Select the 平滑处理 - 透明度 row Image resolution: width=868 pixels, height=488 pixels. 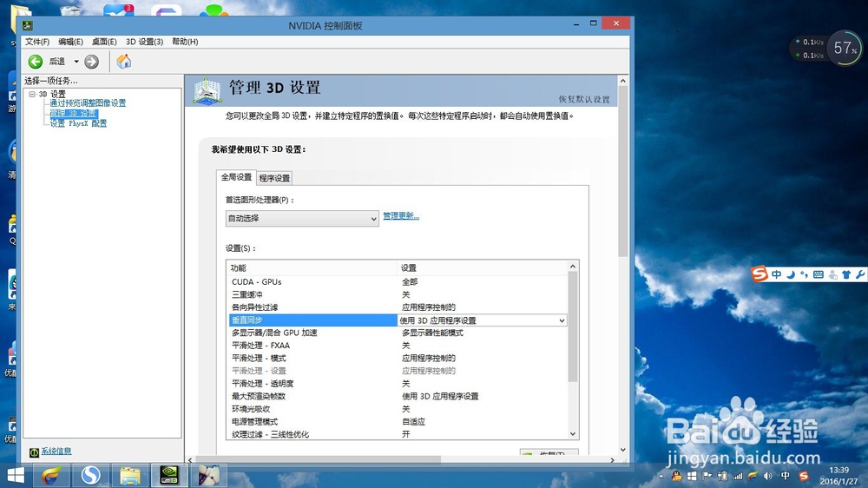398,384
